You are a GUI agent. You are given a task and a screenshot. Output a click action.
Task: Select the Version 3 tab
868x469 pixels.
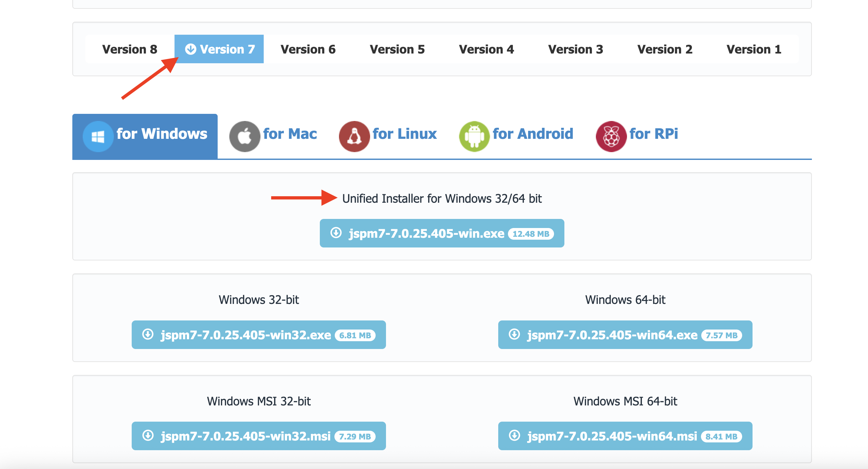575,49
